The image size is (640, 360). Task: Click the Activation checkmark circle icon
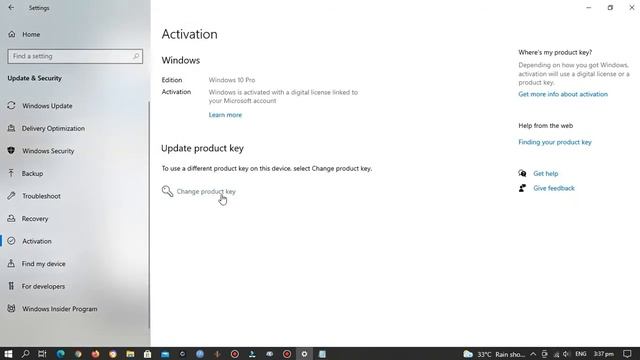(11, 241)
